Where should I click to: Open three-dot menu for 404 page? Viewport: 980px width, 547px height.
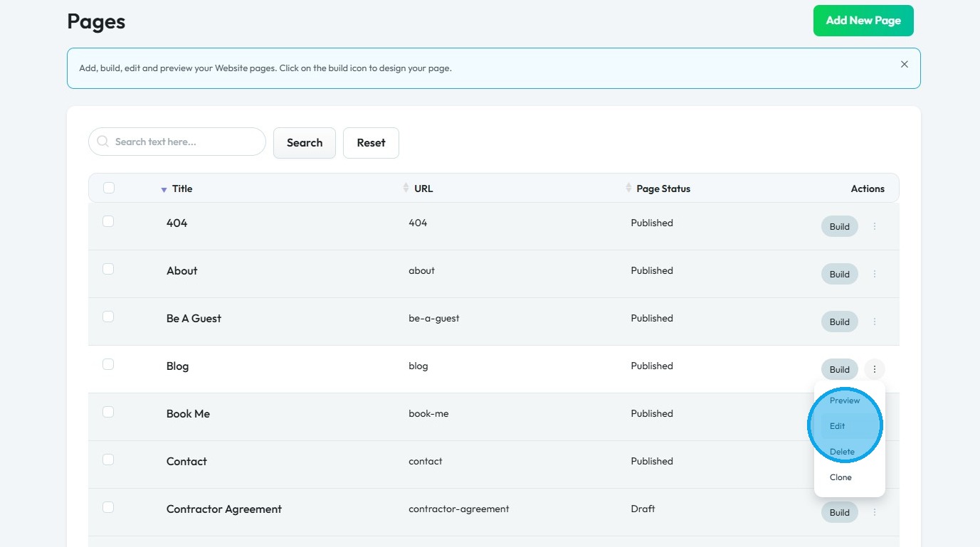875,226
